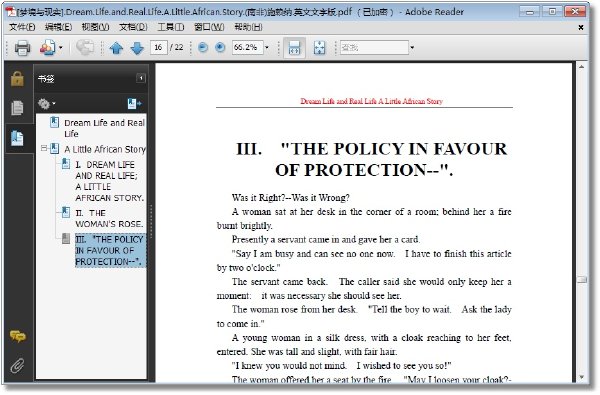
Task: Click scroll down arrow of document scrollbar
Action: pyautogui.click(x=582, y=377)
